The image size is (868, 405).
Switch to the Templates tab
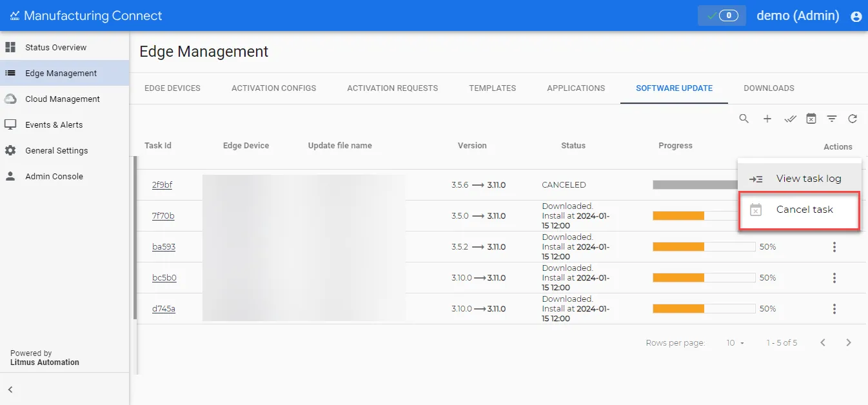[493, 88]
